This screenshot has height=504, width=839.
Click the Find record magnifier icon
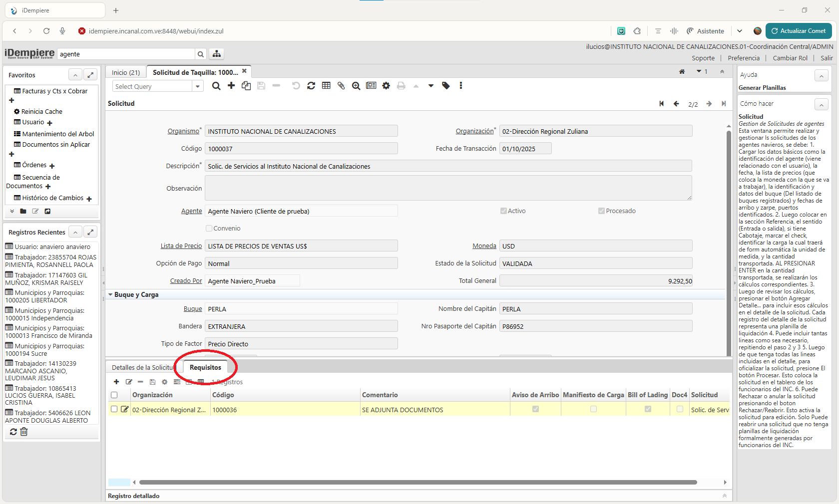216,86
